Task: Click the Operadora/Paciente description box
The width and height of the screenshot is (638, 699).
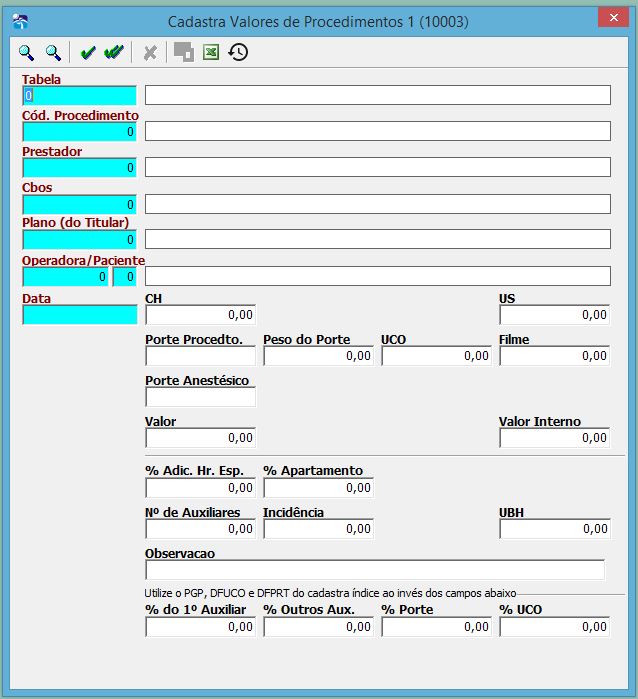Action: point(378,276)
